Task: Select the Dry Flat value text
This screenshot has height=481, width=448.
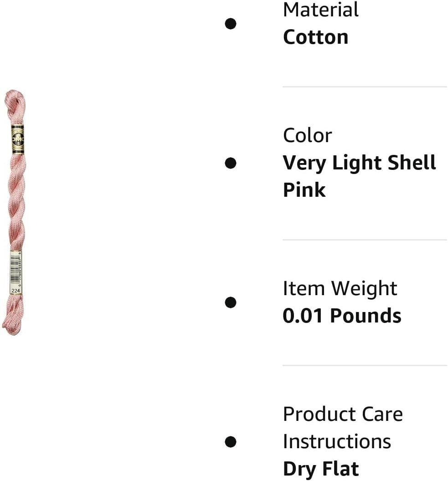Action: coord(321,469)
